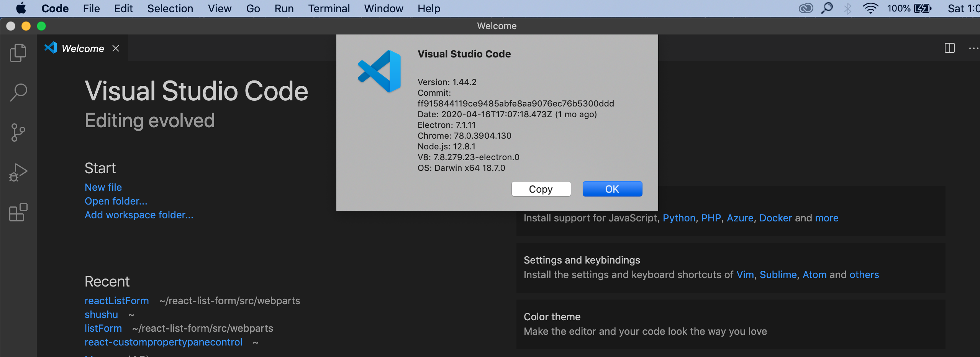The height and width of the screenshot is (357, 980).
Task: Copy version info using the Copy button
Action: coord(541,188)
